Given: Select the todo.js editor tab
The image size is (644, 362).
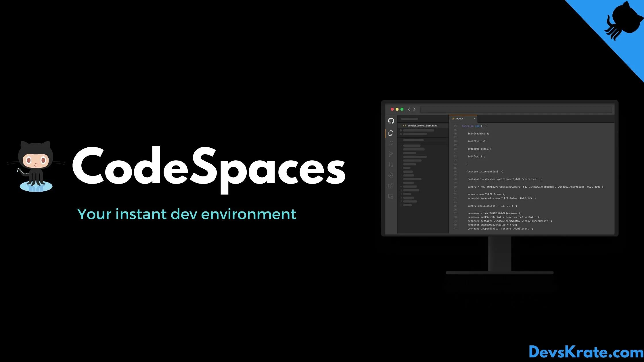Looking at the screenshot, I should [x=459, y=119].
